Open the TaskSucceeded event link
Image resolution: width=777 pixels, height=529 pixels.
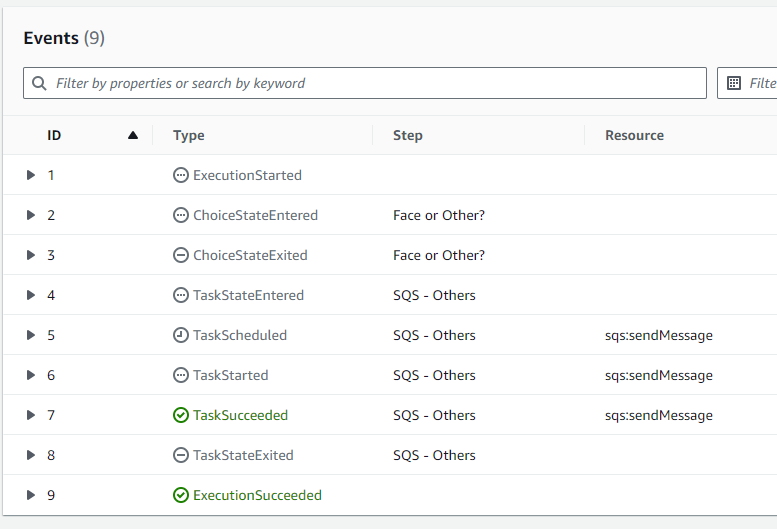[x=240, y=415]
